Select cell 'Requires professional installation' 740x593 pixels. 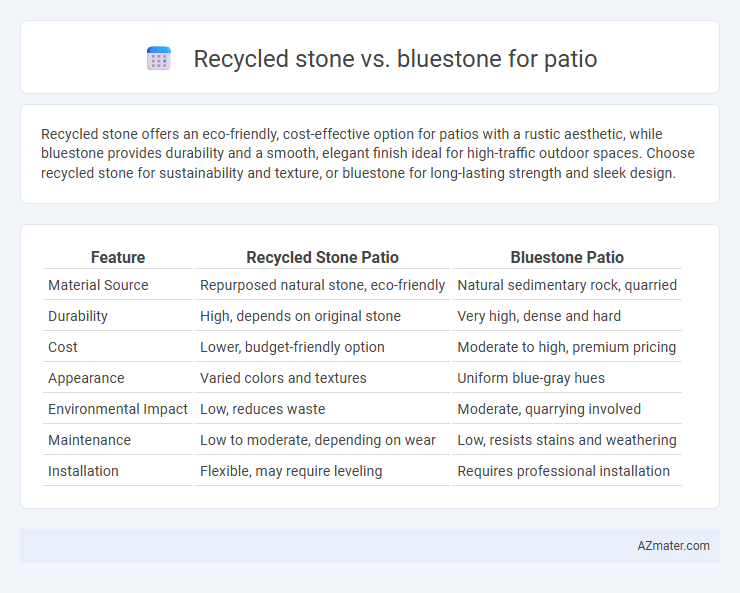click(x=567, y=471)
